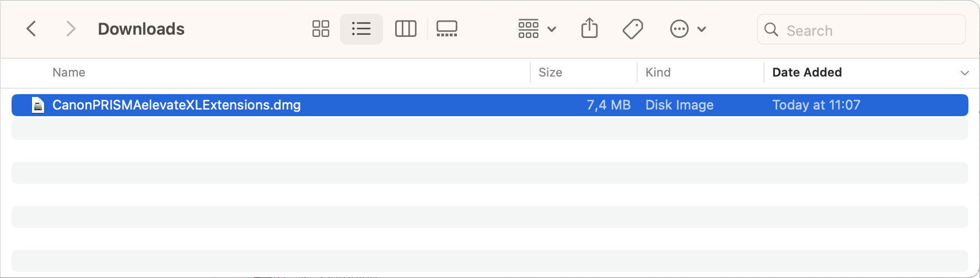This screenshot has width=980, height=278.
Task: Focus the Search input field
Action: (861, 30)
